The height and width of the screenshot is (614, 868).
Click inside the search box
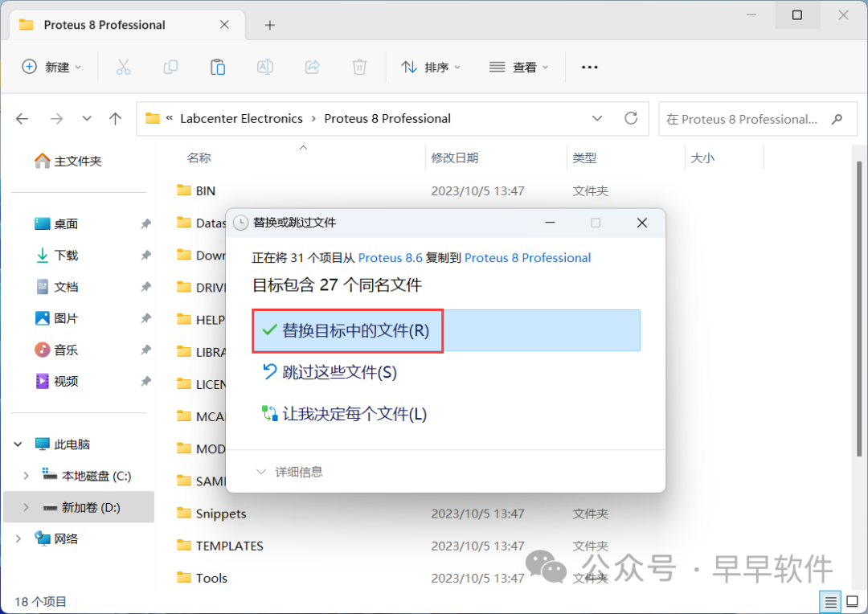[x=747, y=118]
